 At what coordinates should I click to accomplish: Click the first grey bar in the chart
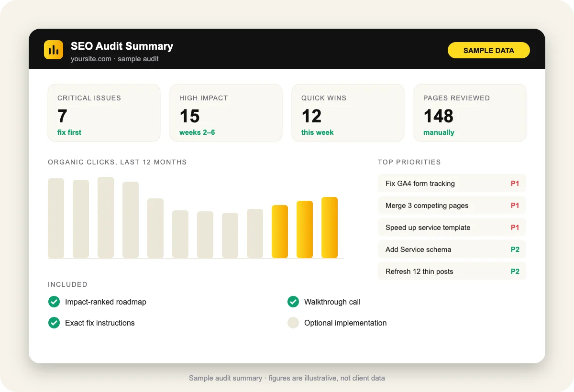[x=56, y=218]
